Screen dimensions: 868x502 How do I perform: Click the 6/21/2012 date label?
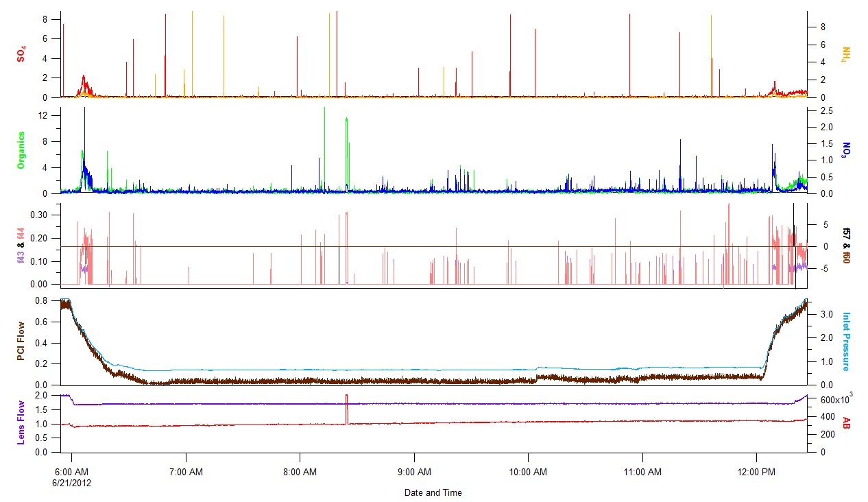(x=72, y=482)
